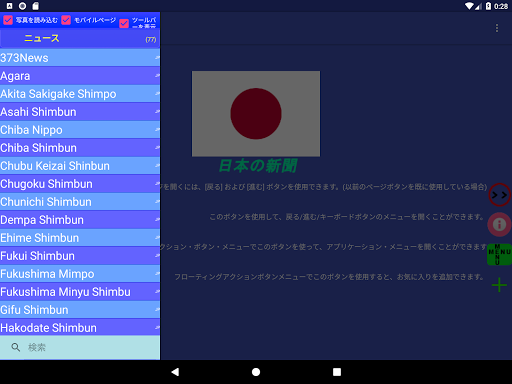512x384 pixels.
Task: Toggle the ツールバー checkbox
Action: (124, 23)
